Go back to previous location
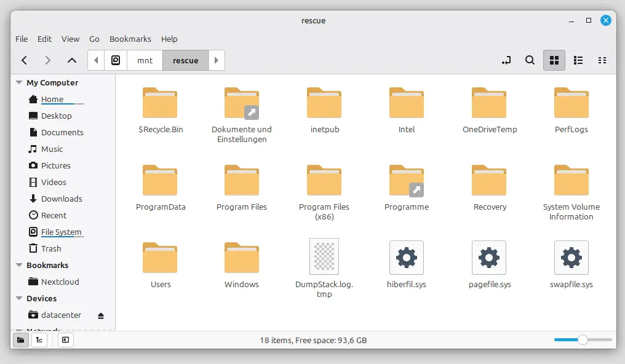625x364 pixels. [x=25, y=60]
